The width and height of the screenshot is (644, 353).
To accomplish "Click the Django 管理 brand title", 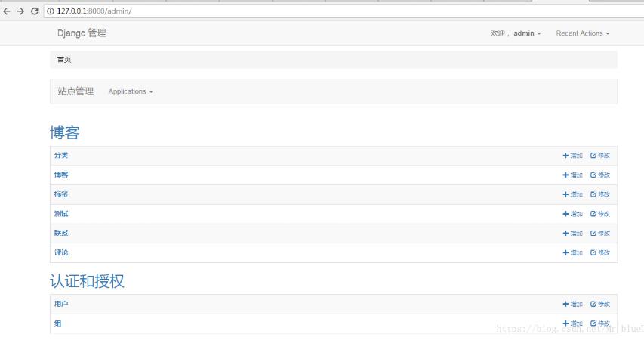I will pos(82,33).
